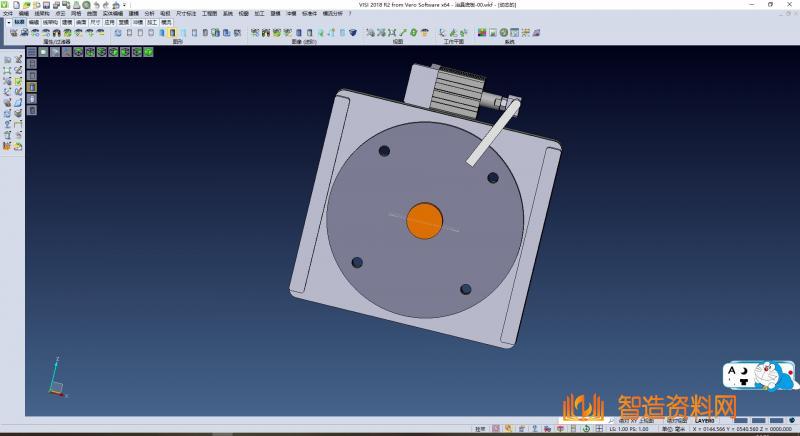Toggle the highlighted yellow display mode button
The width and height of the screenshot is (800, 436).
[172, 32]
